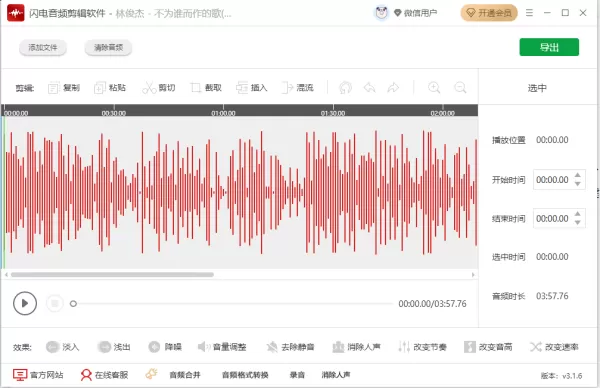Select the Crop (截取) tool

(206, 88)
